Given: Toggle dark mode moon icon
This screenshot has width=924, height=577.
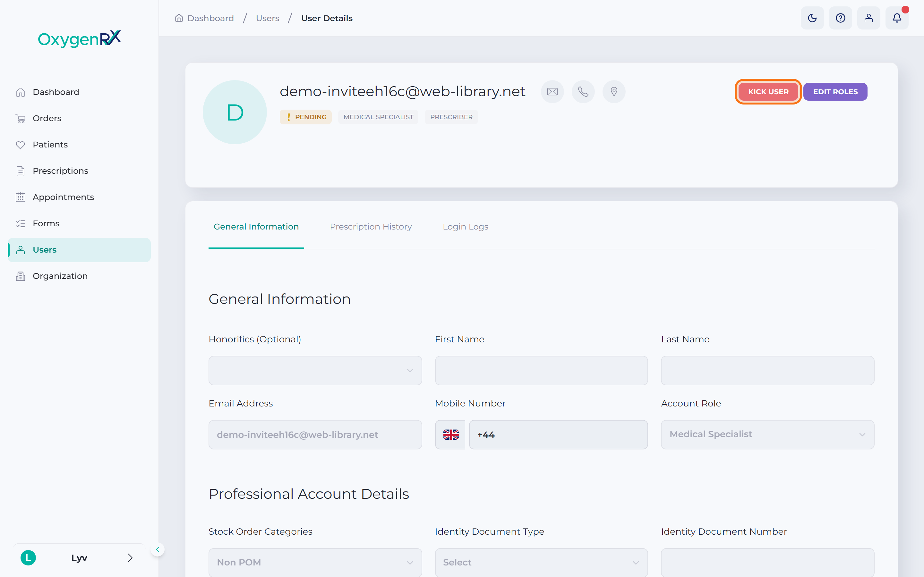Looking at the screenshot, I should point(812,18).
